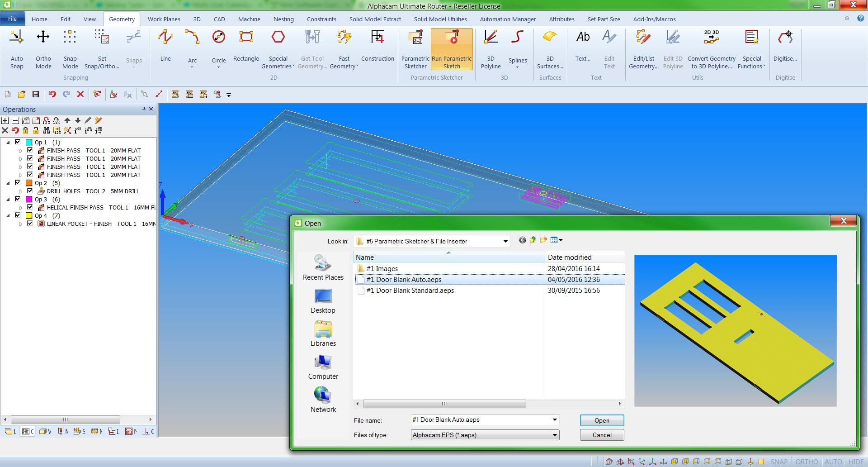
Task: Uncheck the Op 1 checkbox
Action: 18,142
